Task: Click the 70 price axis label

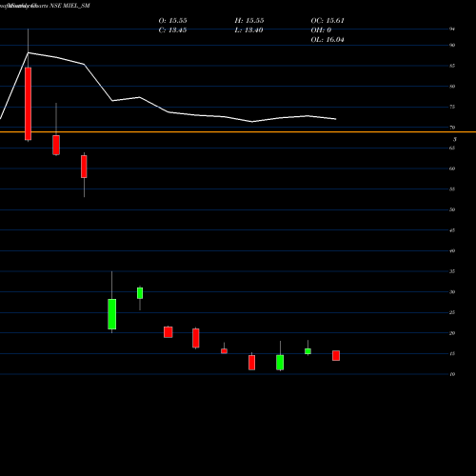Action: [x=452, y=128]
